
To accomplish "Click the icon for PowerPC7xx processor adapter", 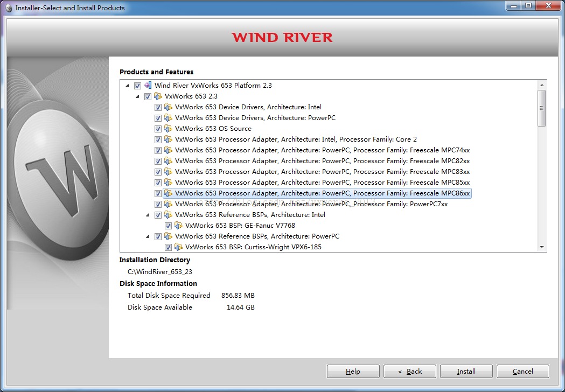I will click(168, 204).
